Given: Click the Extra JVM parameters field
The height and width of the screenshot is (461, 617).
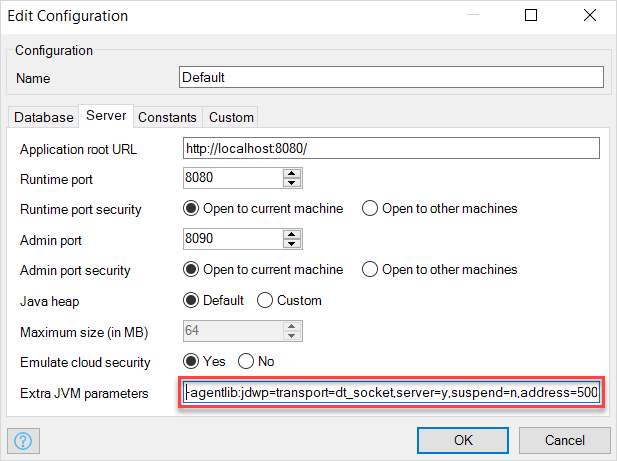Looking at the screenshot, I should (392, 393).
